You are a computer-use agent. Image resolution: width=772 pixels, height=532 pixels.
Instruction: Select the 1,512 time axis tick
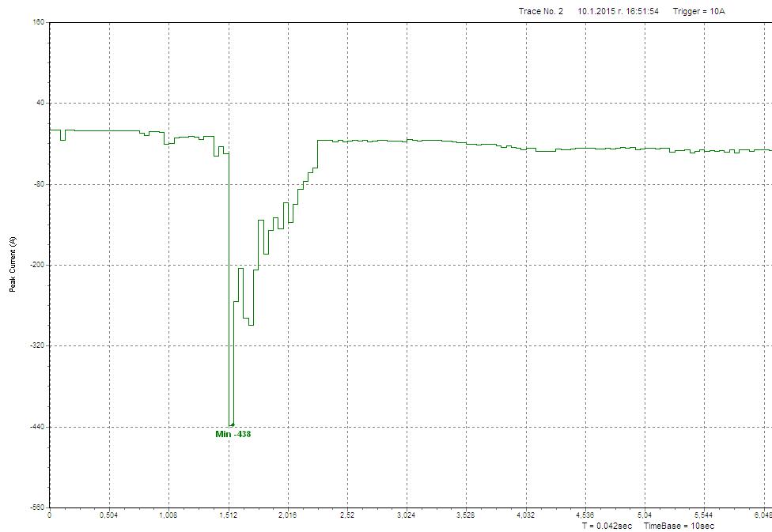coord(228,515)
